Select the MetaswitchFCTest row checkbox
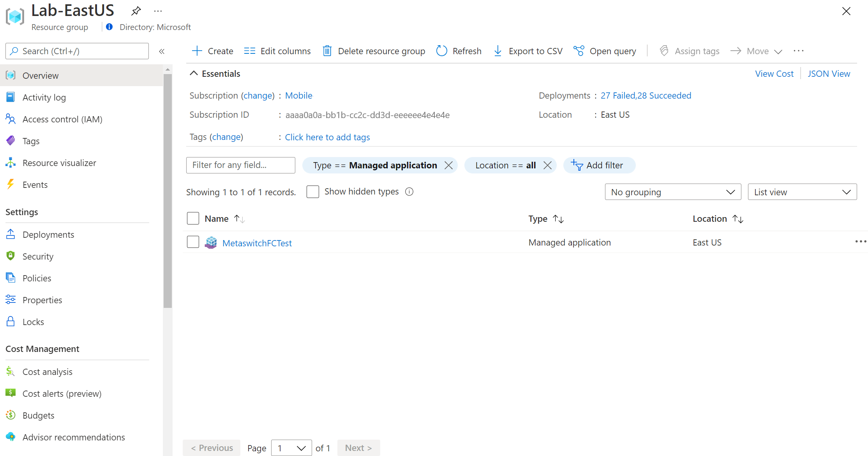 click(x=193, y=242)
